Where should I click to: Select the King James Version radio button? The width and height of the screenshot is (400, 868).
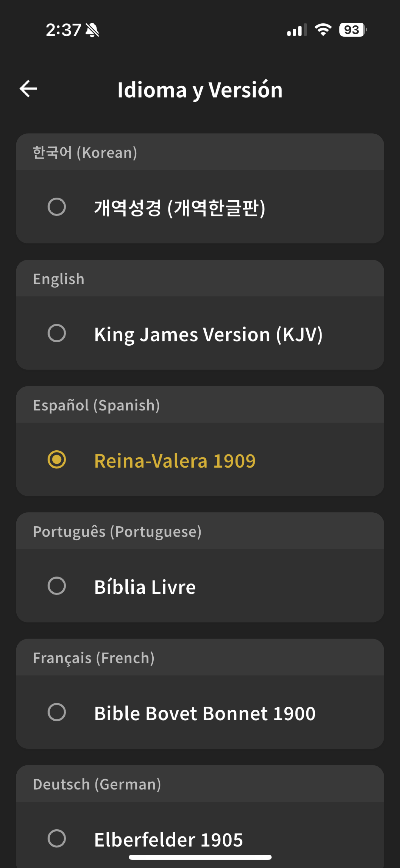[x=57, y=333]
